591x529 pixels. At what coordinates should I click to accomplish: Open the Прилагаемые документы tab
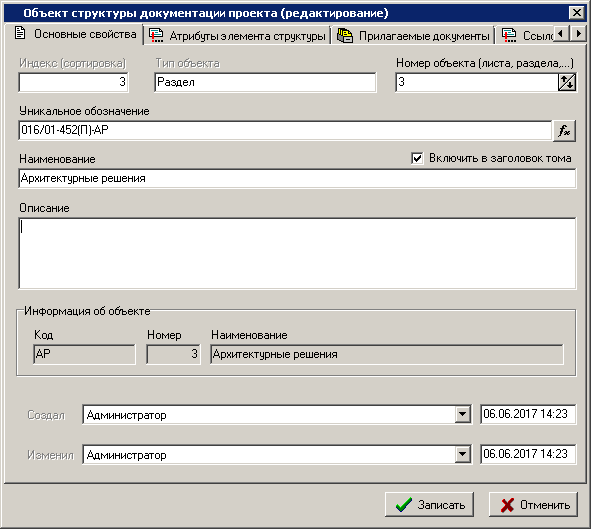[x=413, y=35]
